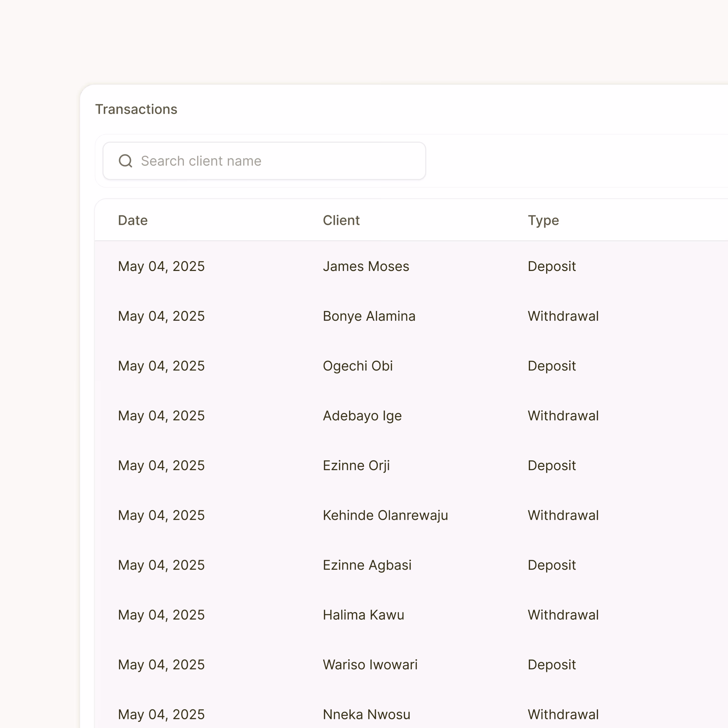This screenshot has width=728, height=728.
Task: Click the date in Halima Kawu row
Action: [161, 614]
